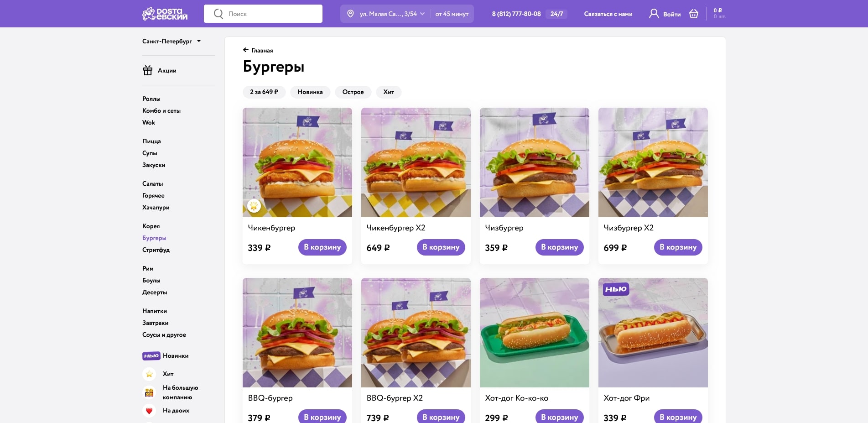Select the heart icon На двоих

click(149, 411)
